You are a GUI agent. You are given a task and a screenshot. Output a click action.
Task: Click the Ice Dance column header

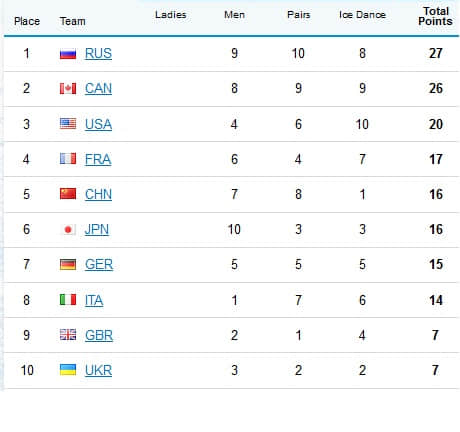362,15
